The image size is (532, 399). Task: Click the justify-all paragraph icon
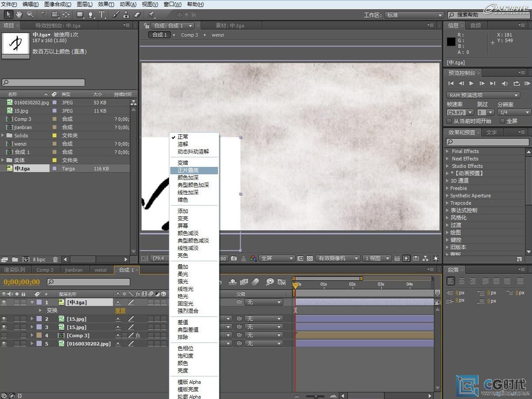pos(521,281)
